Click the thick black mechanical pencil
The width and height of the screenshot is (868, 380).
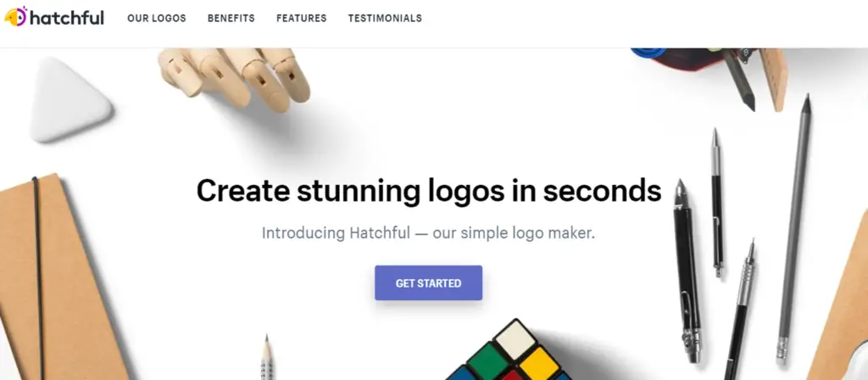[687, 271]
